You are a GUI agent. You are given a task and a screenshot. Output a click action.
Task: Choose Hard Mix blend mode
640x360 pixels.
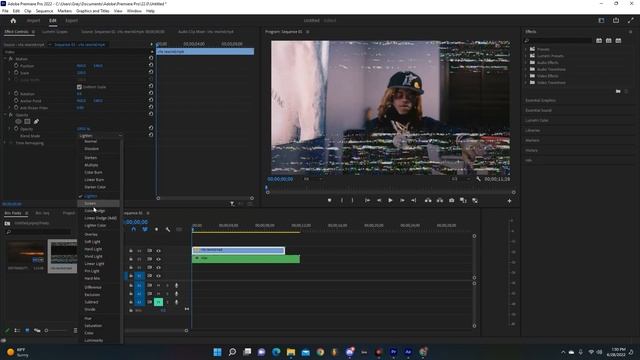(x=92, y=278)
